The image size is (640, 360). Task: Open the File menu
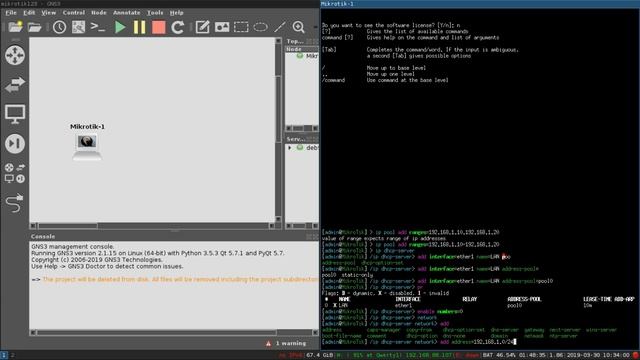(11, 13)
